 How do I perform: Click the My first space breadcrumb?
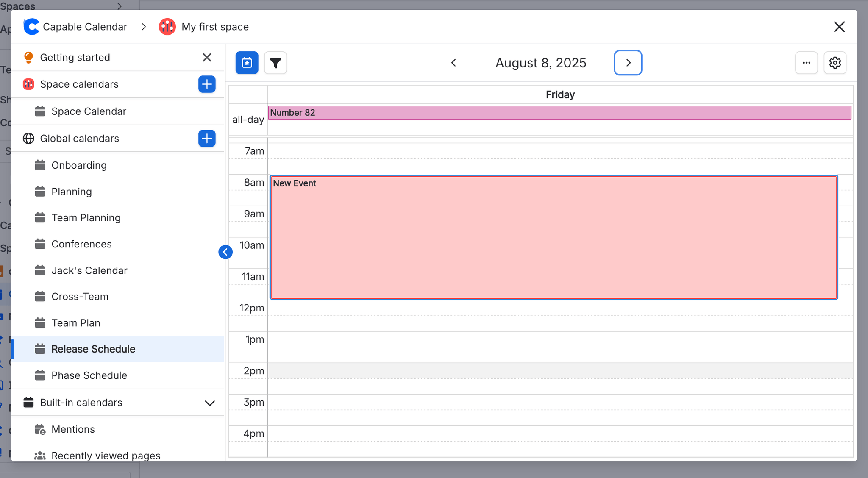(215, 27)
